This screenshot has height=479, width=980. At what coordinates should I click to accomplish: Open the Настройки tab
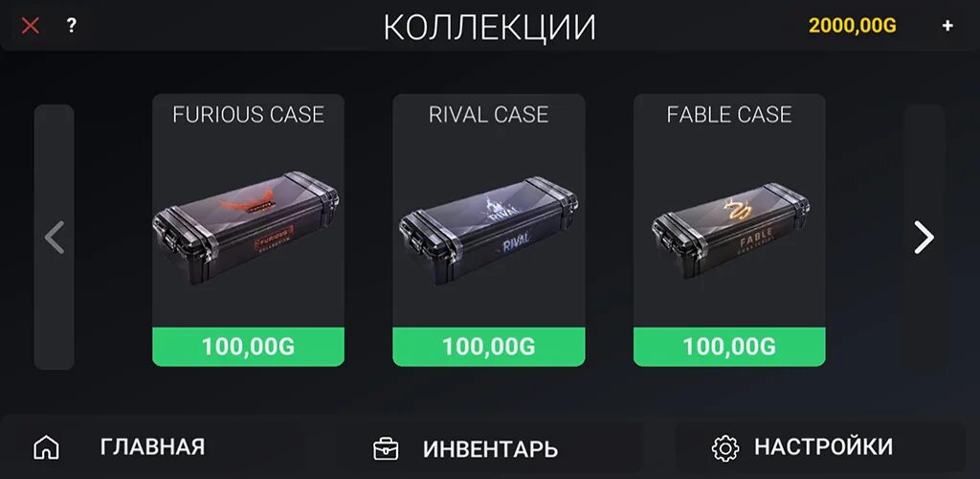tap(823, 447)
